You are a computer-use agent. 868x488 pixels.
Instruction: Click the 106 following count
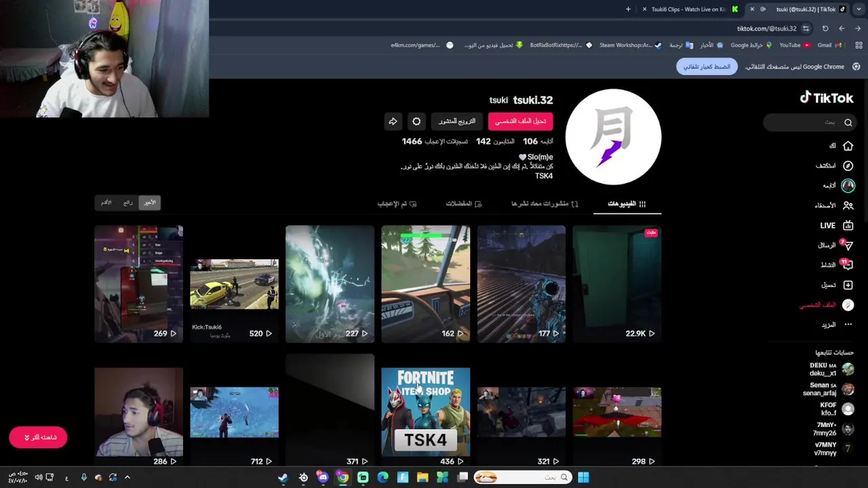pyautogui.click(x=538, y=141)
